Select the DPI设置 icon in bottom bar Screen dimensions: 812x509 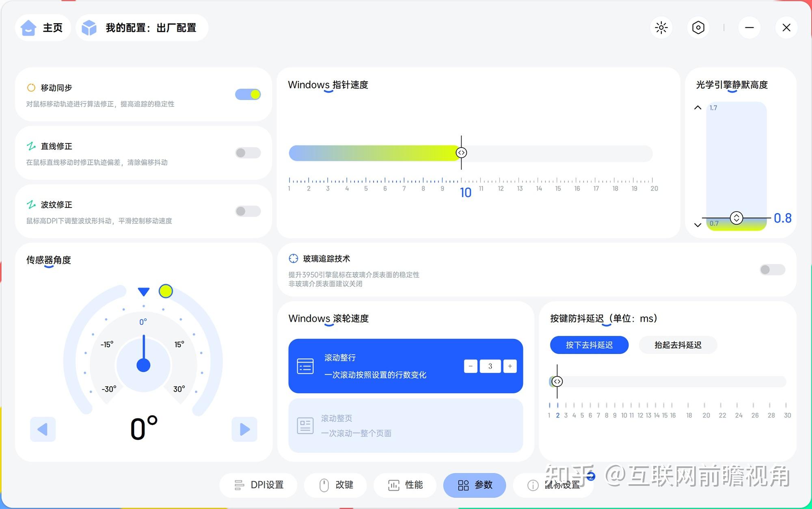(239, 485)
